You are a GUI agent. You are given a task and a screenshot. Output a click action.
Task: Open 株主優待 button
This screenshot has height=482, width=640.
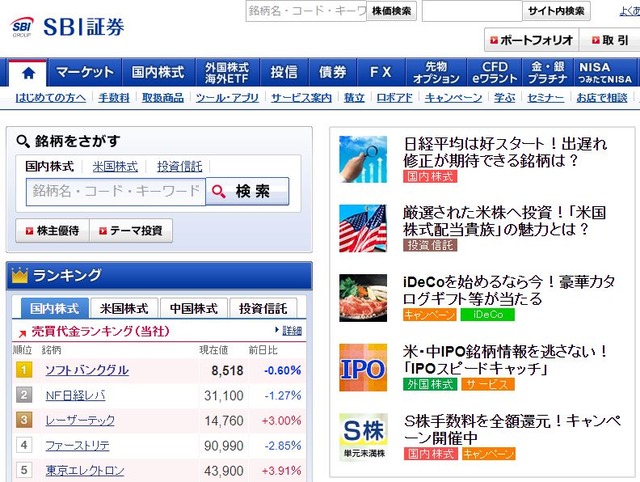coord(52,231)
